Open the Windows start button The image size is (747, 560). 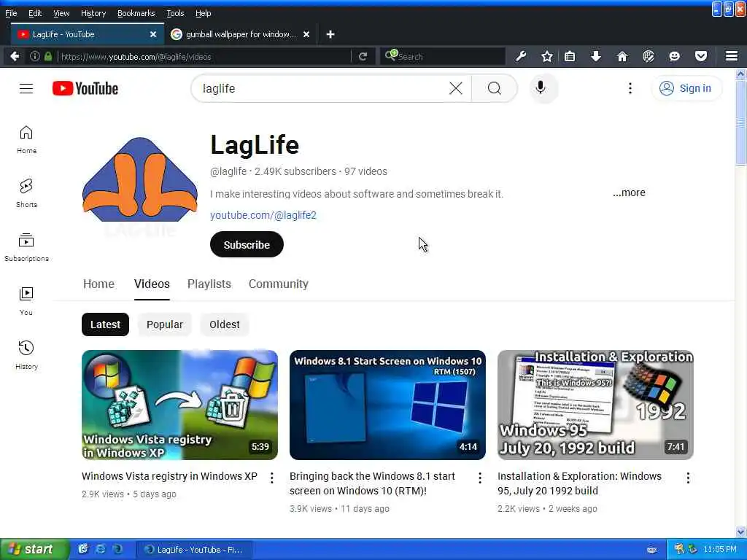35,550
